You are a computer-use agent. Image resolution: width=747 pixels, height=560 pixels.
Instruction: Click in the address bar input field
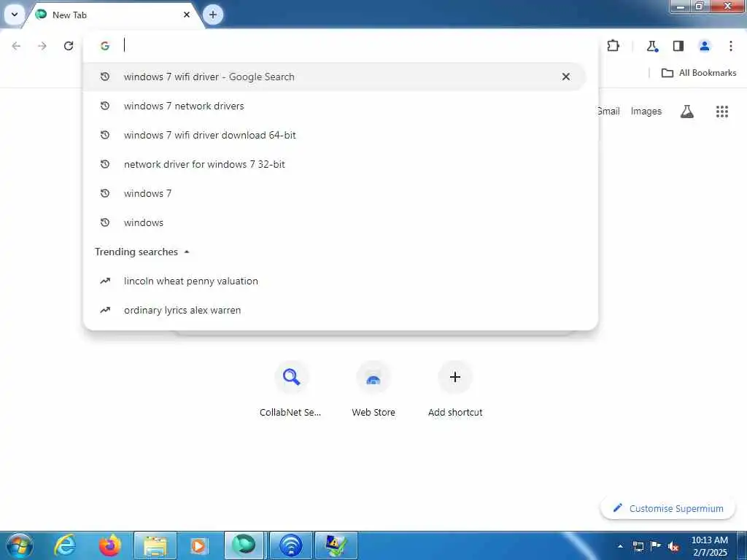point(352,46)
